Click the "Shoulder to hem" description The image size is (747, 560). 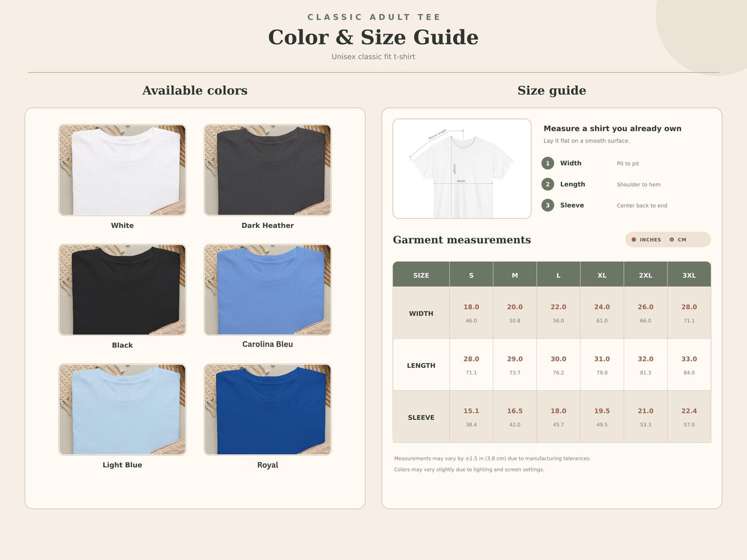click(x=639, y=185)
